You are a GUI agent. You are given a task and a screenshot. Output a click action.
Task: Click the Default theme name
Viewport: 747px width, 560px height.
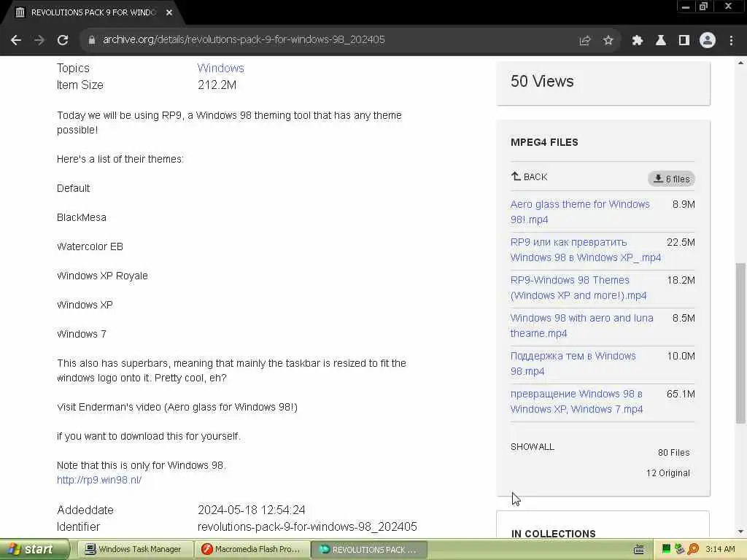click(x=73, y=188)
